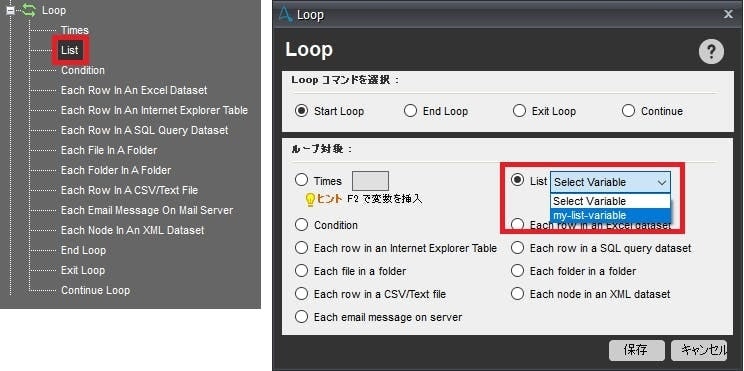744x371 pixels.
Task: Open help with the question mark icon
Action: (x=711, y=52)
